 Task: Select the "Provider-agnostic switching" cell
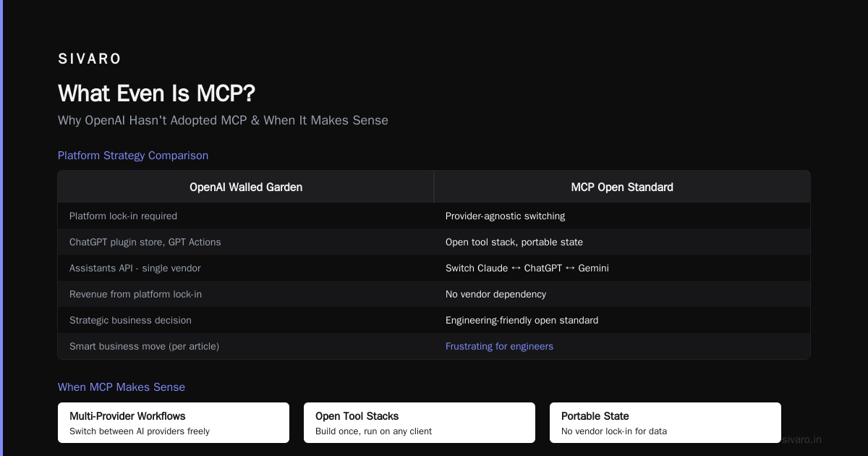(622, 216)
